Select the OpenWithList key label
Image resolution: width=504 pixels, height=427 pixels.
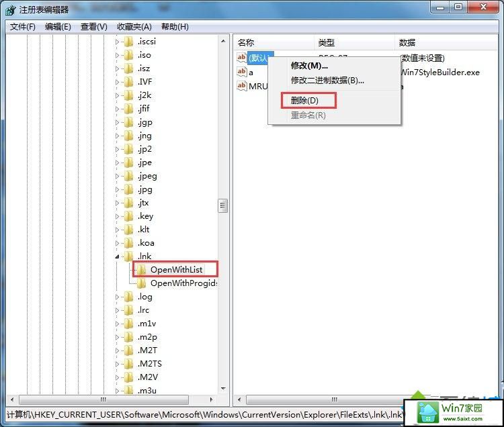(x=177, y=270)
